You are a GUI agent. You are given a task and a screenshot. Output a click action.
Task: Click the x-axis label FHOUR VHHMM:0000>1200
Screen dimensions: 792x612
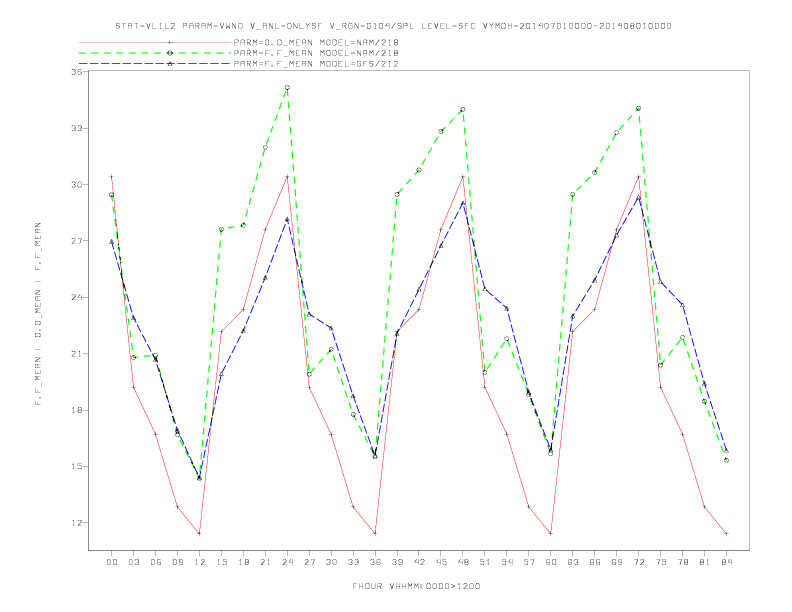(x=416, y=586)
